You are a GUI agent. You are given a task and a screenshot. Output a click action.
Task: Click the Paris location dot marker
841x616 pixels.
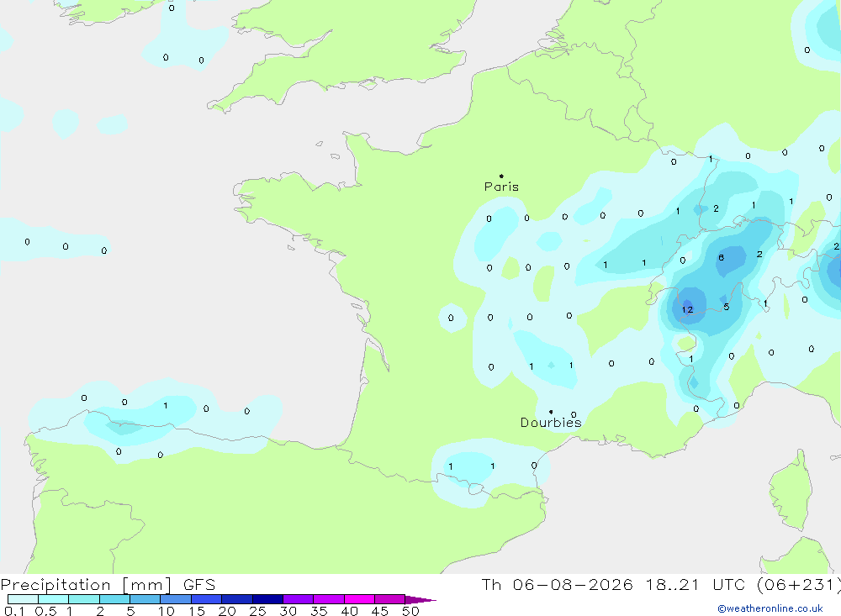pos(501,176)
